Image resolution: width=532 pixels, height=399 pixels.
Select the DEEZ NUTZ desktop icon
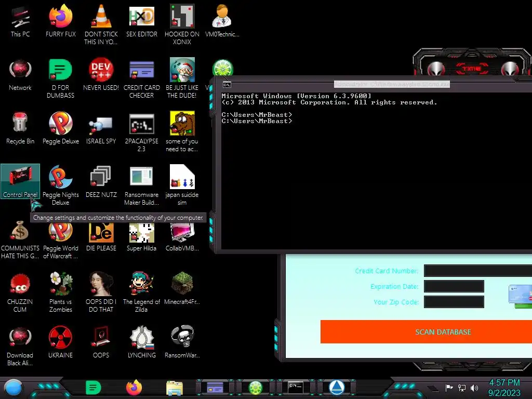[x=101, y=182]
